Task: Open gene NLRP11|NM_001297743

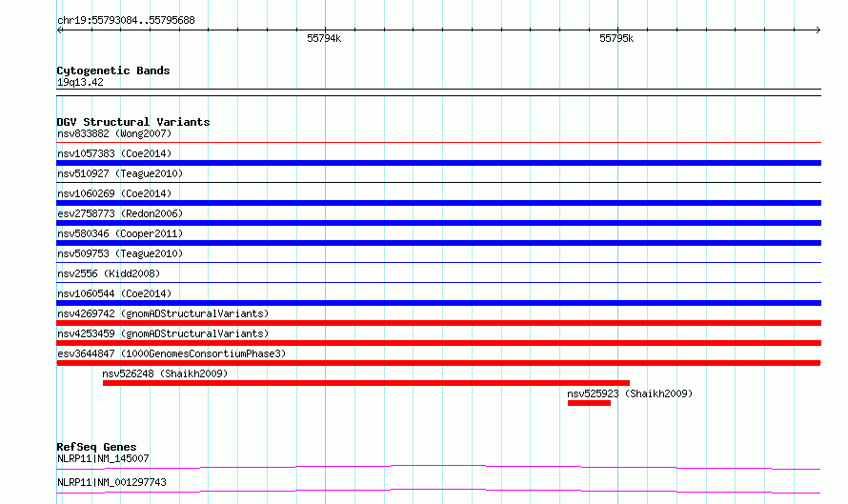Action: [x=111, y=482]
